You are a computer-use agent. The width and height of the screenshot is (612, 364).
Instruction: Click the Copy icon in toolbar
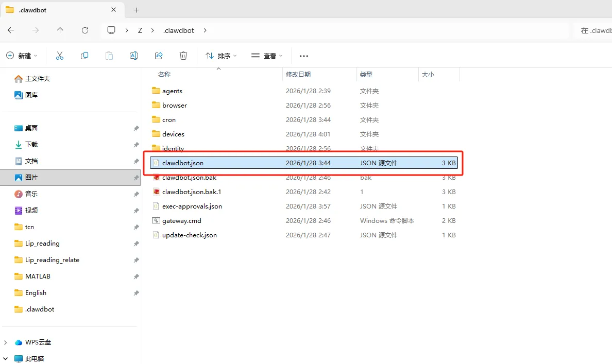(84, 56)
